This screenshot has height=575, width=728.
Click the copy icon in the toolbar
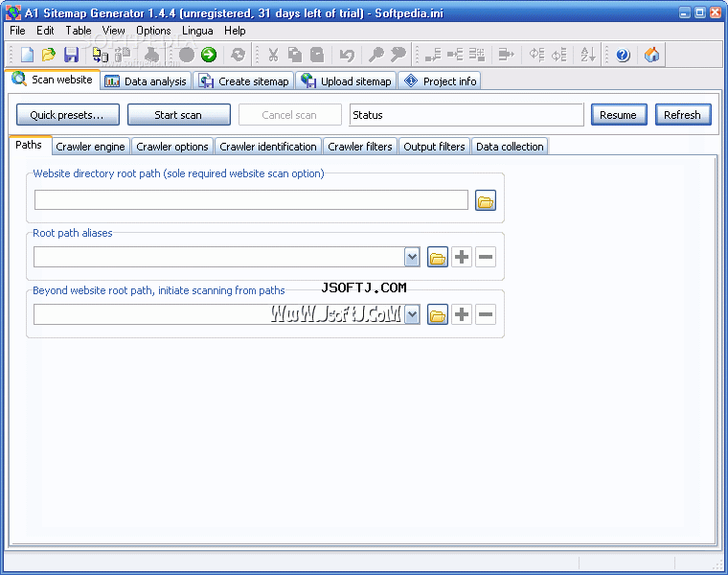(x=295, y=55)
